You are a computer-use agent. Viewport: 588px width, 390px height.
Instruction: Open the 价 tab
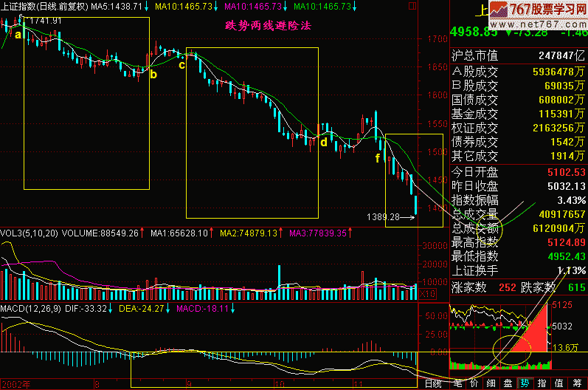[x=474, y=383]
